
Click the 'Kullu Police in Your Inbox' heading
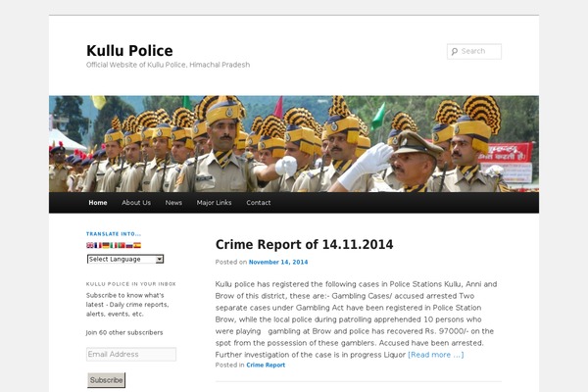[131, 284]
